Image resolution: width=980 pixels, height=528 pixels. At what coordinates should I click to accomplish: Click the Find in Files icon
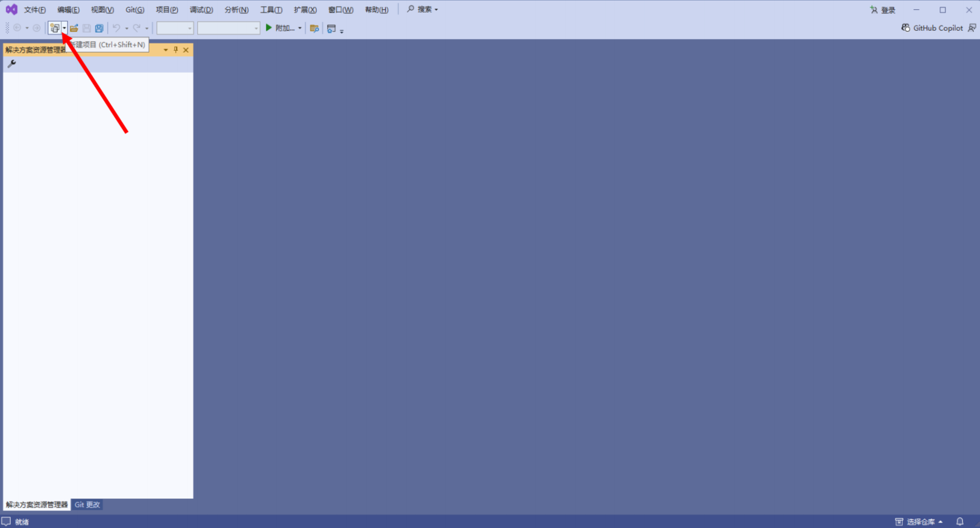coord(314,29)
